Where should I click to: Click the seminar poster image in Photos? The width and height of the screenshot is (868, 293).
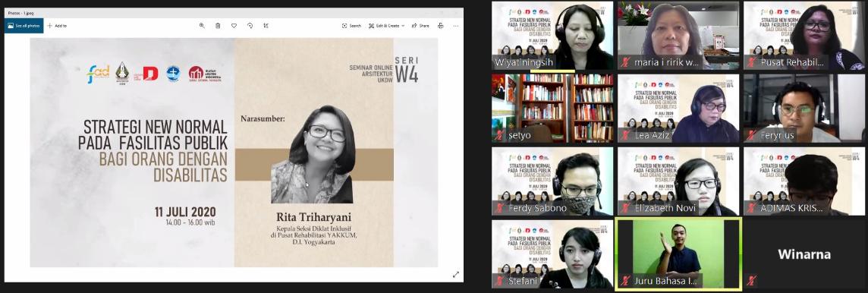[x=234, y=153]
